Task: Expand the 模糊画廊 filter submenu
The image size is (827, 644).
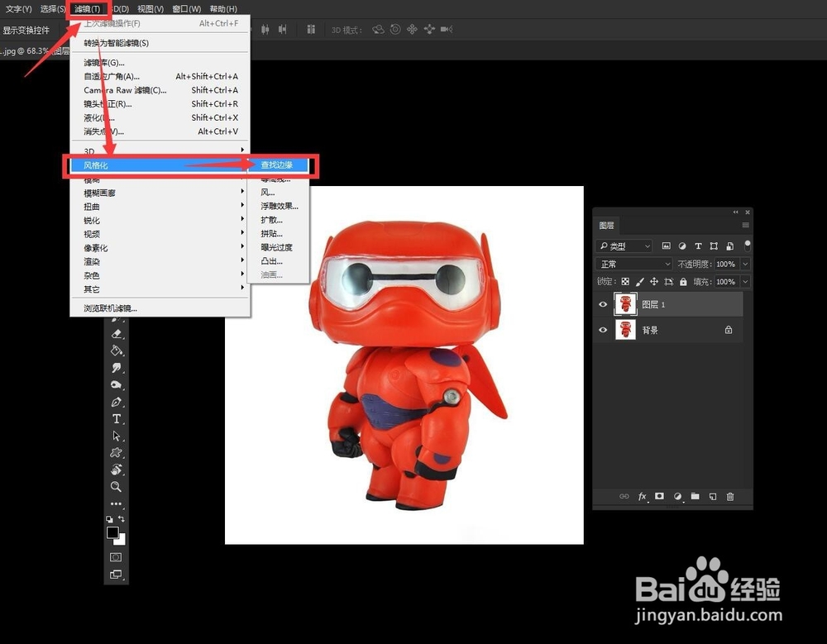Action: tap(160, 193)
